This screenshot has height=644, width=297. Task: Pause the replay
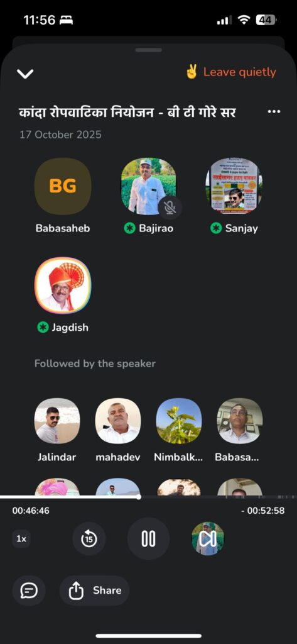click(x=148, y=539)
